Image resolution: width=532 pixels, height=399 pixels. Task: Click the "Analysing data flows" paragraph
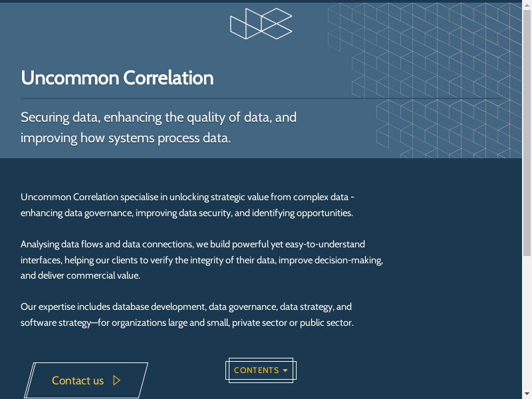(201, 259)
